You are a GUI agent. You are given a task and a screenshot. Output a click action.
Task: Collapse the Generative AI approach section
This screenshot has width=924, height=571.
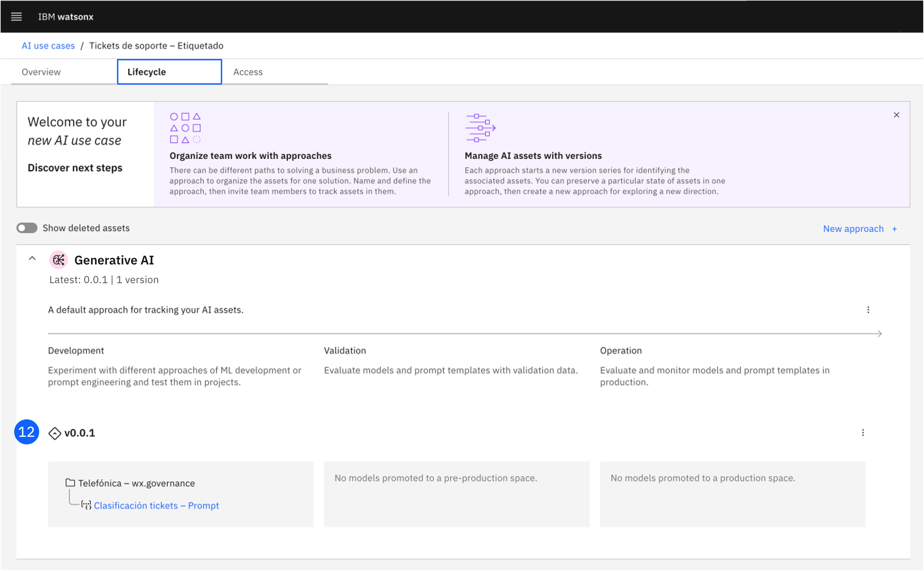32,259
